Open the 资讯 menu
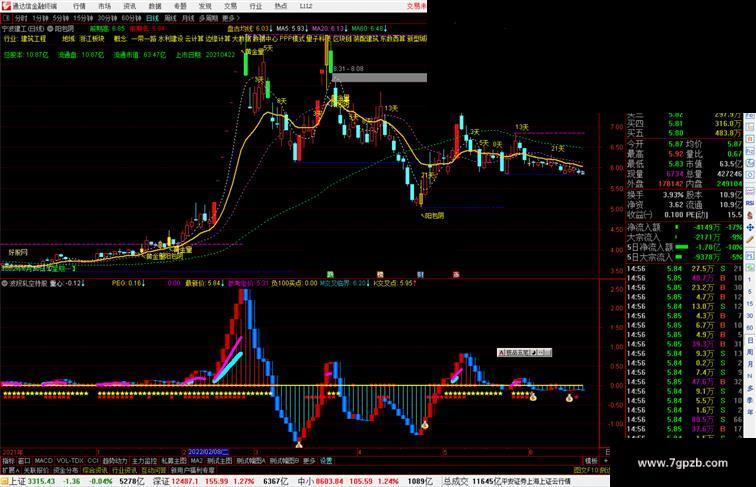The width and height of the screenshot is (756, 487). coord(129,6)
